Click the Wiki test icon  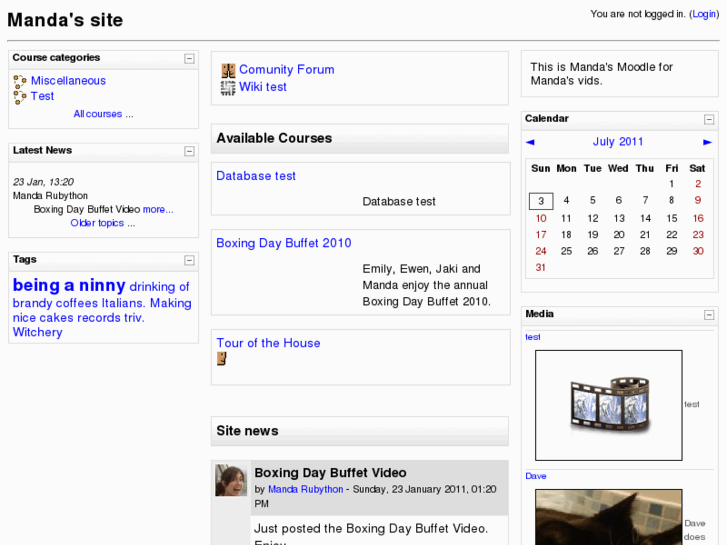[x=228, y=88]
